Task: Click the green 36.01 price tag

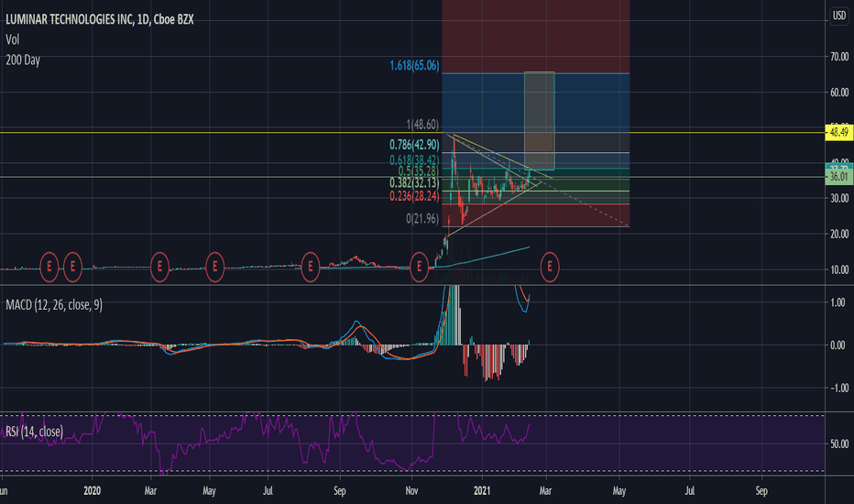Action: 838,177
